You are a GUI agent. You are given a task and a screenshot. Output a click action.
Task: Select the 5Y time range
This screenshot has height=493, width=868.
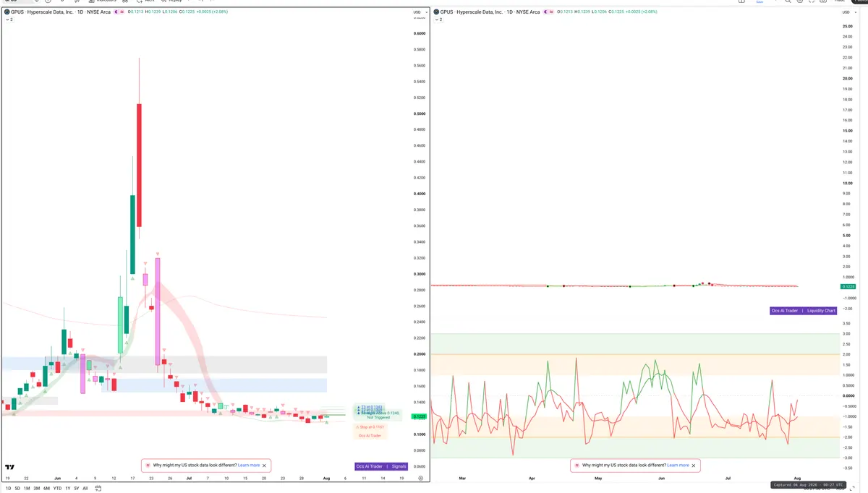[x=76, y=489]
